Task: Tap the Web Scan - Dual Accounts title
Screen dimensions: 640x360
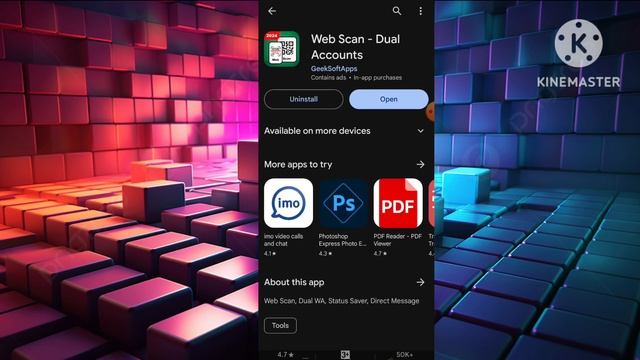Action: 356,47
